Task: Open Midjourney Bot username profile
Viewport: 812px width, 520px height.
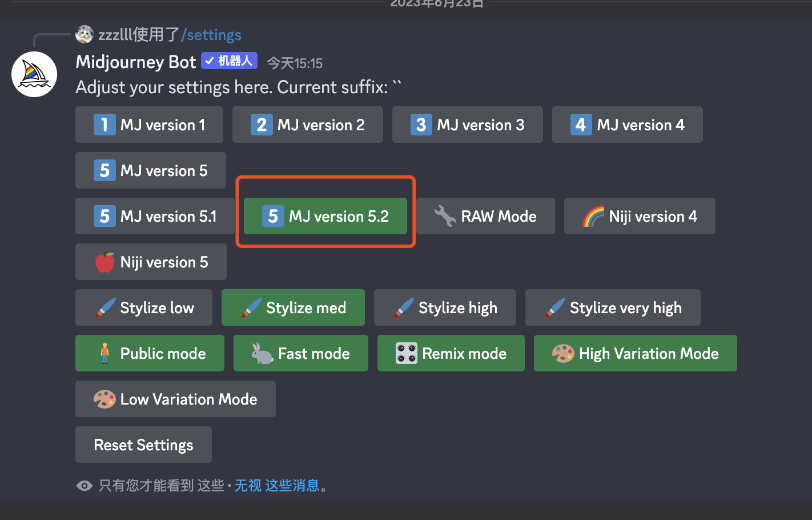Action: point(136,62)
